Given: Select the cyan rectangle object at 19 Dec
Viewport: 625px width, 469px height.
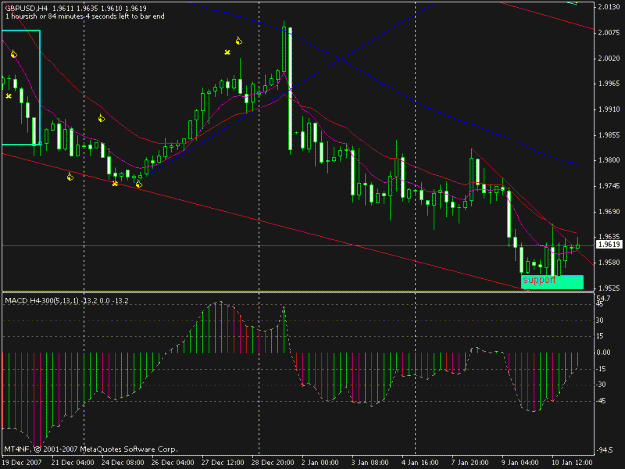Looking at the screenshot, I should coord(21,88).
